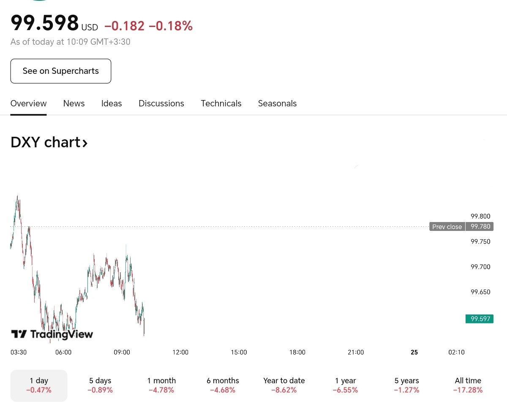Show the Year to date range

284,385
